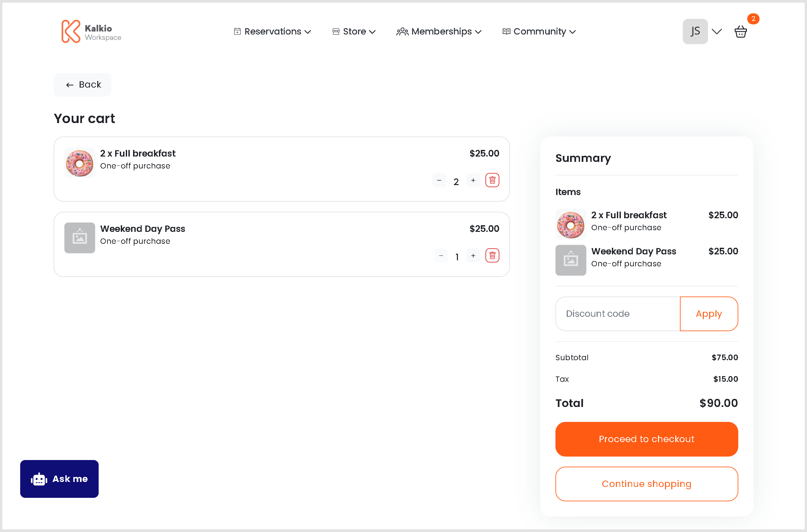Apply the discount code
The image size is (807, 532).
[x=708, y=314]
